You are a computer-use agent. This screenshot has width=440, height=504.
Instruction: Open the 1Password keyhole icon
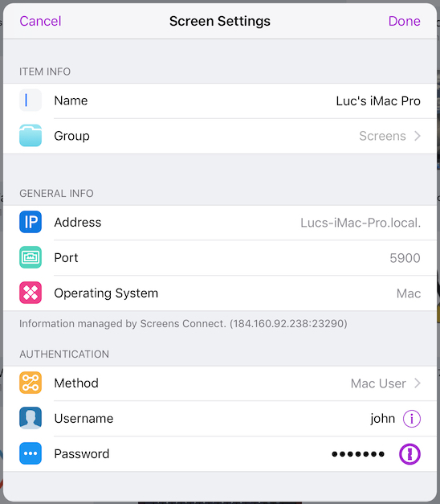(x=409, y=454)
